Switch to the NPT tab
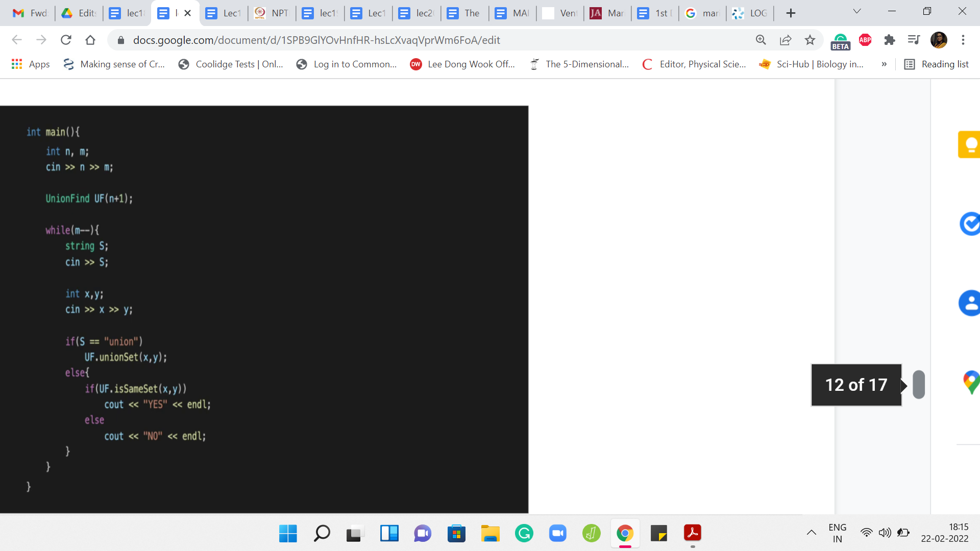This screenshot has width=980, height=551. 272,13
